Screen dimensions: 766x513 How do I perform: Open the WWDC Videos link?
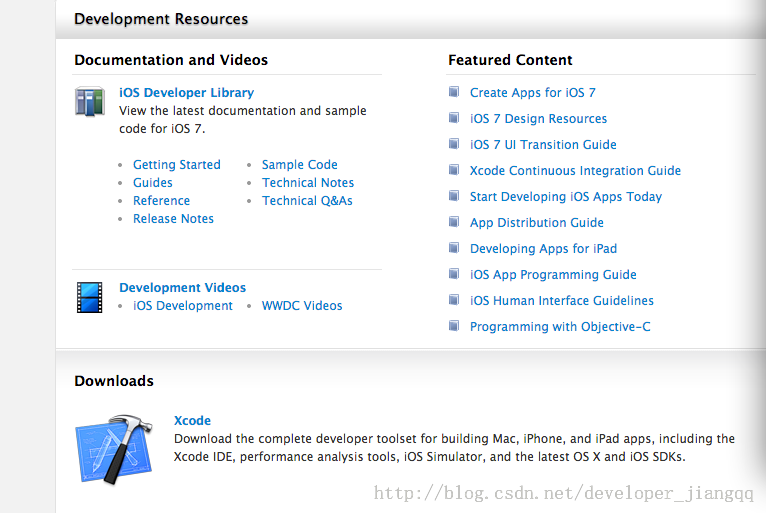pyautogui.click(x=301, y=306)
